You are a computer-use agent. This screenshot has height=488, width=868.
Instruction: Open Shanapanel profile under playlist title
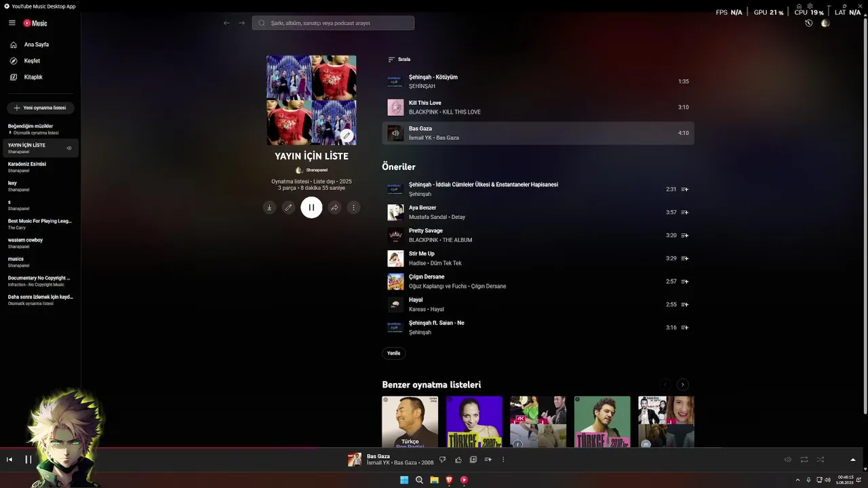pos(312,170)
